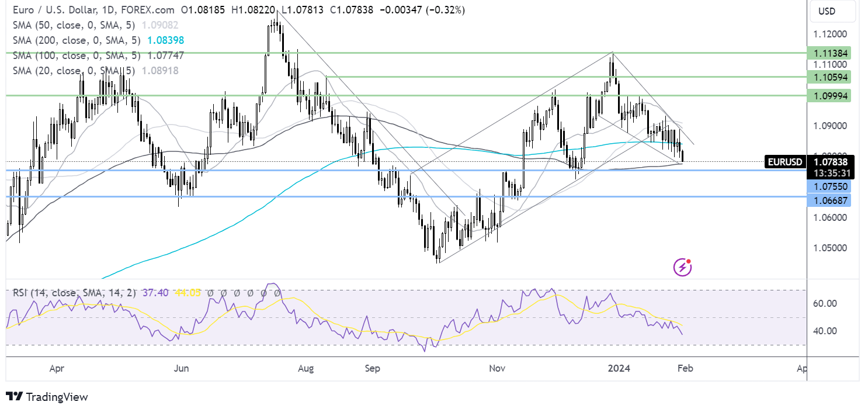Click the Feb label on time axis
This screenshot has width=868, height=412.
[685, 368]
